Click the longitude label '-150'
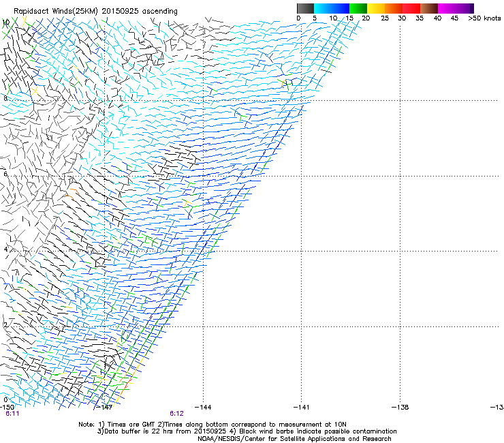 click(x=7, y=408)
